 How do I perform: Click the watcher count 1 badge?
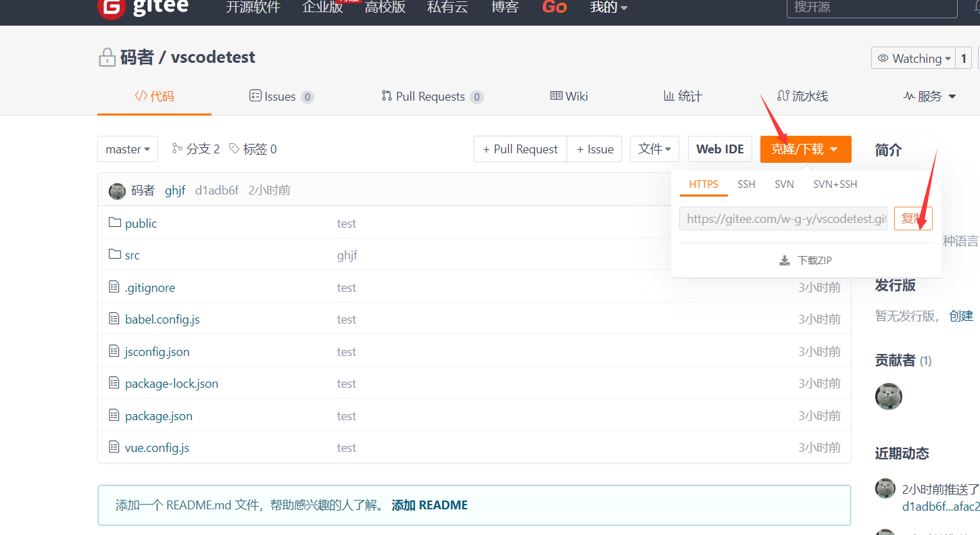pos(964,58)
